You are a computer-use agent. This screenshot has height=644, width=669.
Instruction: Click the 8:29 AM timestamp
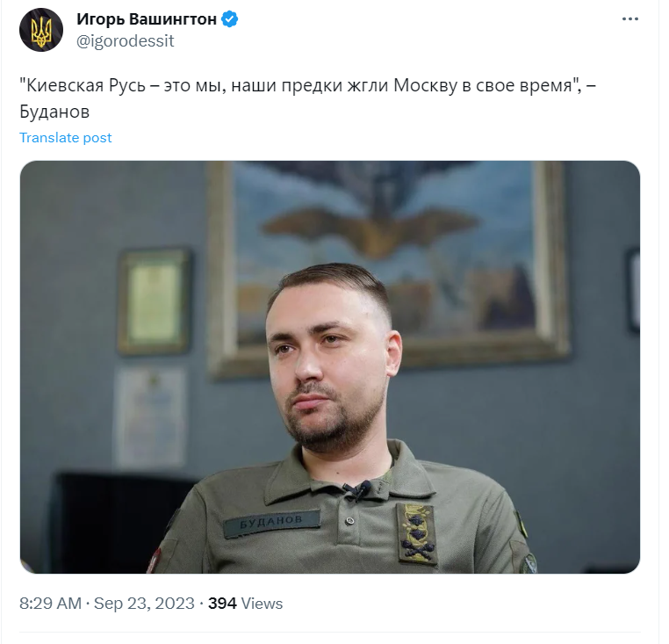click(50, 604)
